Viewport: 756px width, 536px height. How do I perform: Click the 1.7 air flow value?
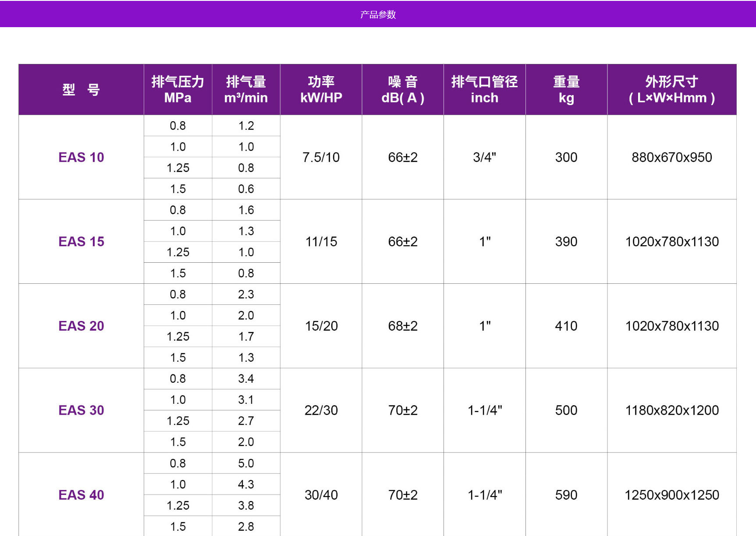246,336
